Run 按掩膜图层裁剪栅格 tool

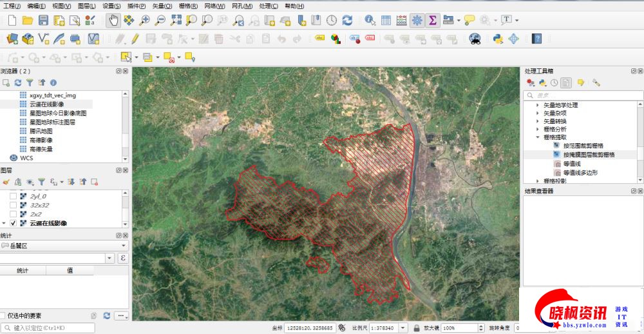pos(589,155)
